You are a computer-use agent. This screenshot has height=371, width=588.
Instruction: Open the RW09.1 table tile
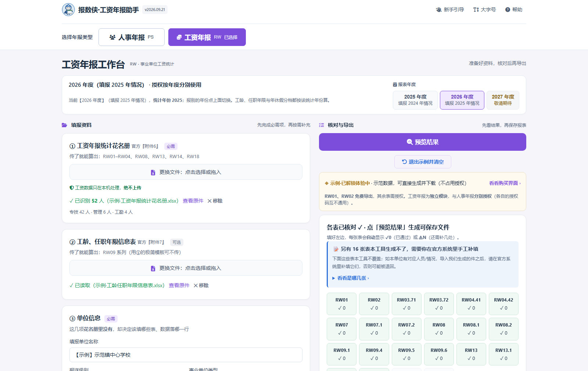[342, 354]
